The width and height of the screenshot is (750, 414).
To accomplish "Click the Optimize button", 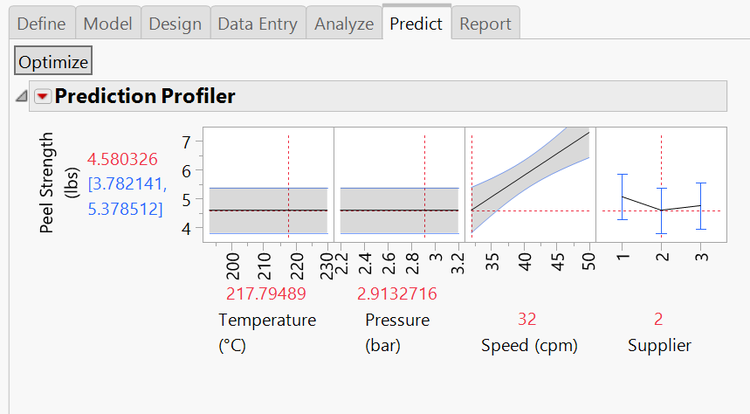I will click(53, 61).
